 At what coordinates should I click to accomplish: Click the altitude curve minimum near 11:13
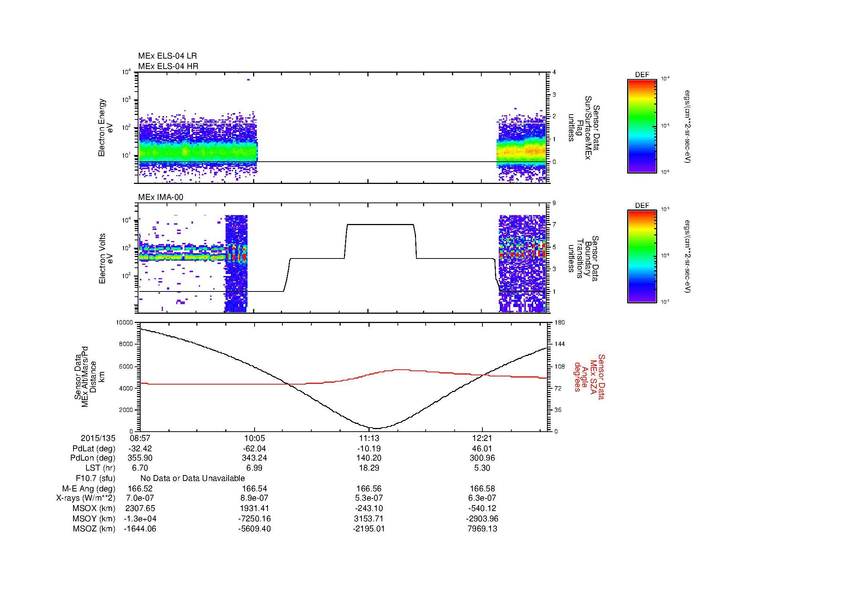click(377, 428)
